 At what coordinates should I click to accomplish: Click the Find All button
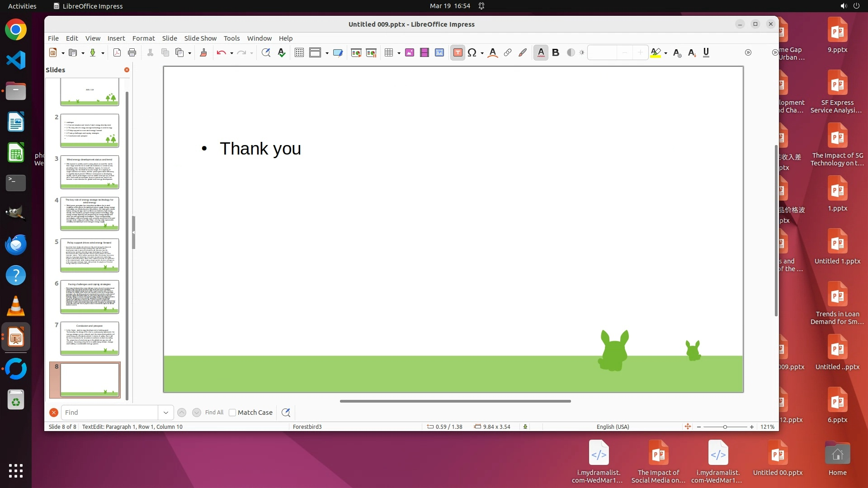tap(214, 413)
